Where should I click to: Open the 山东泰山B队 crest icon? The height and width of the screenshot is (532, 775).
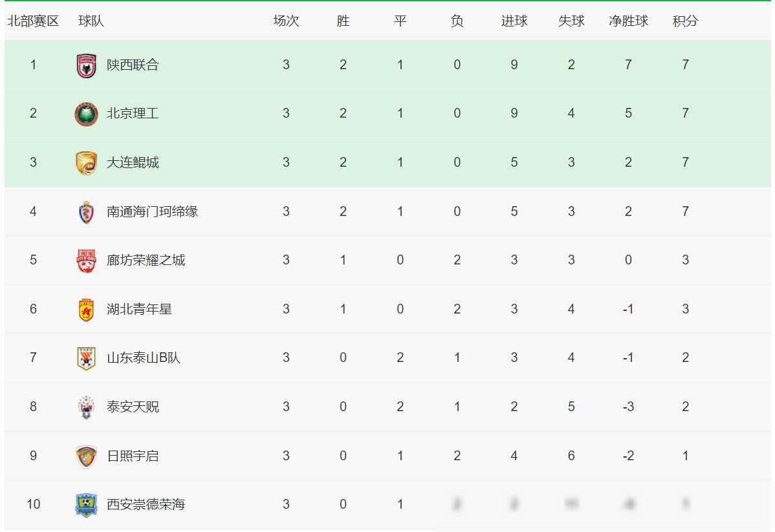tap(86, 358)
